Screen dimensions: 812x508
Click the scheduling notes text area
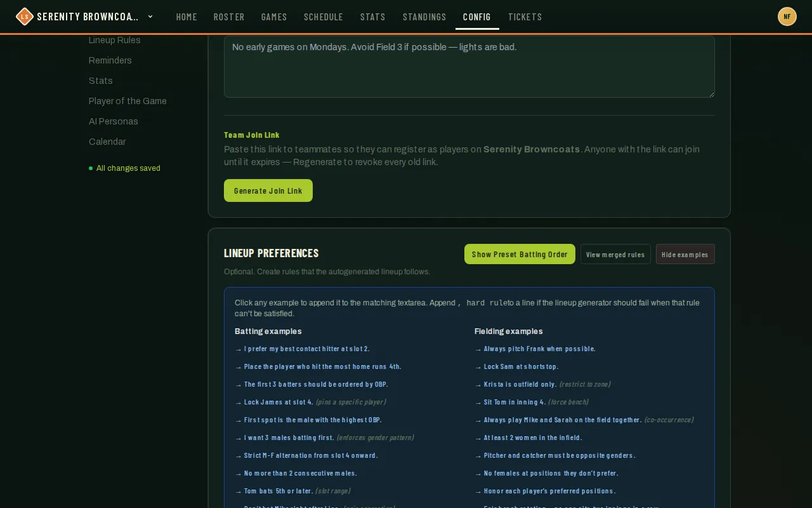[469, 66]
